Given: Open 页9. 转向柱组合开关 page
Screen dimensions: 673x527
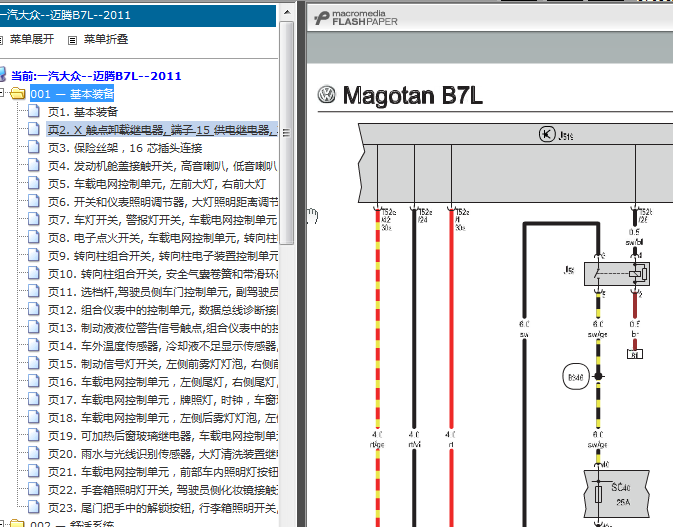Looking at the screenshot, I should click(x=163, y=256).
